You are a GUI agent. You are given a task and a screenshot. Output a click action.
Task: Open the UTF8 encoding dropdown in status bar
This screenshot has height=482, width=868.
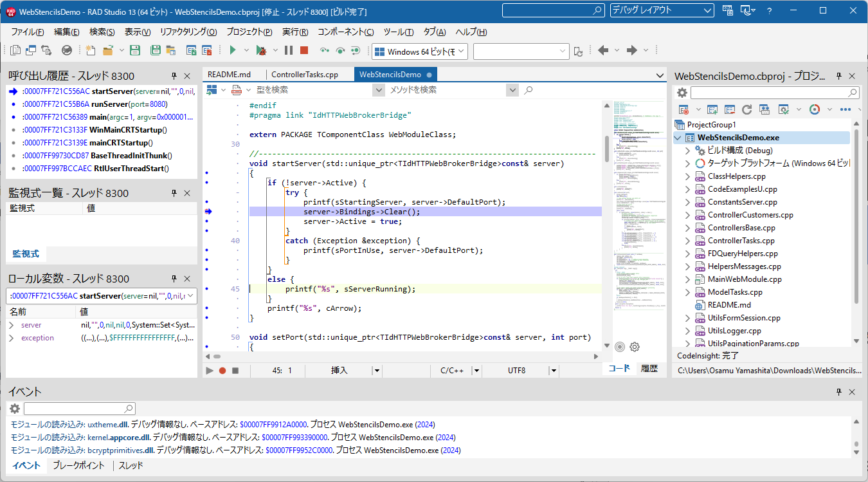pos(553,371)
